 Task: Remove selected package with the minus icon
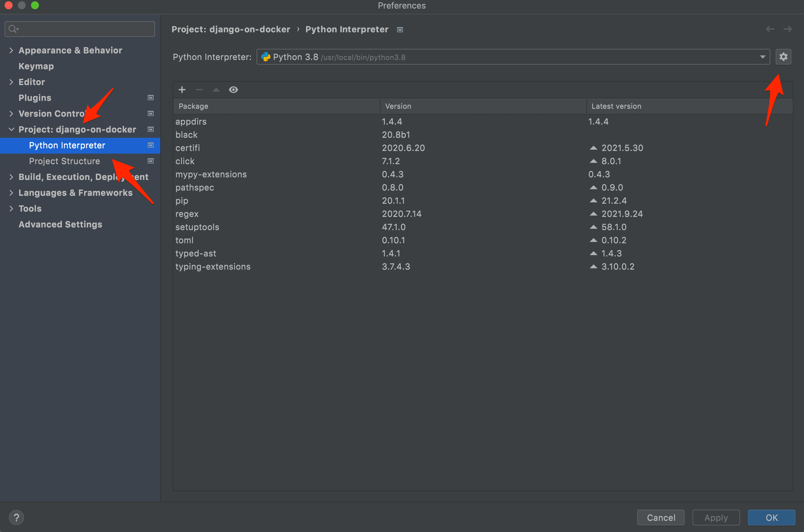199,90
